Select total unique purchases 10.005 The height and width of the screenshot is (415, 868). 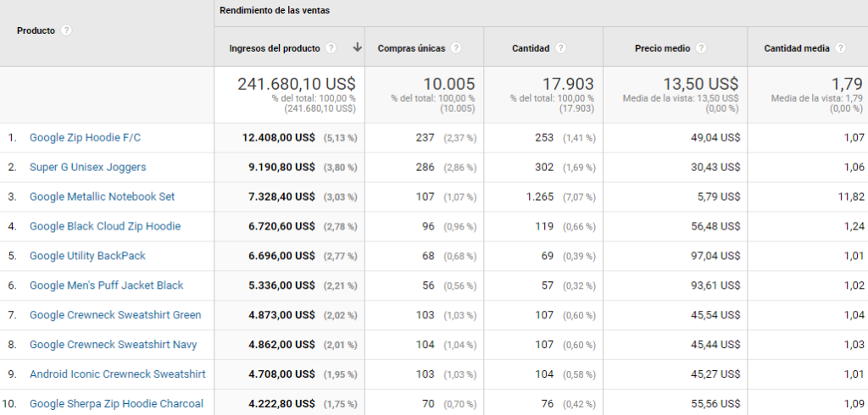pyautogui.click(x=449, y=84)
